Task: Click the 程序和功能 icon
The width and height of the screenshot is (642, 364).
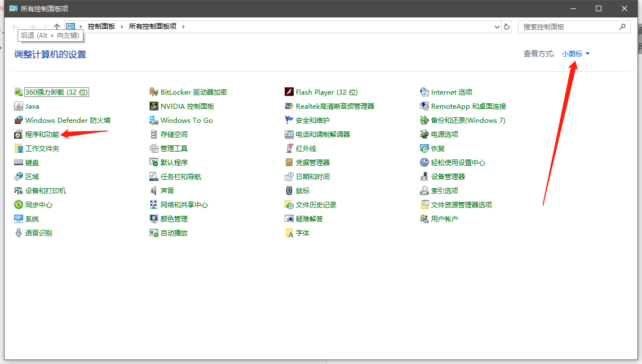Action: point(19,134)
